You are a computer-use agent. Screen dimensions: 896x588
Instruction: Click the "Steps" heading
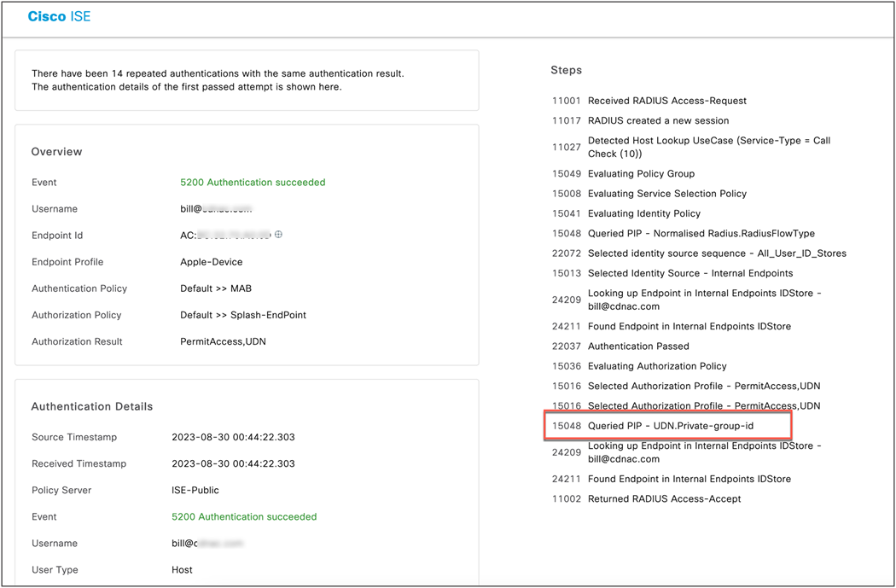coord(567,70)
